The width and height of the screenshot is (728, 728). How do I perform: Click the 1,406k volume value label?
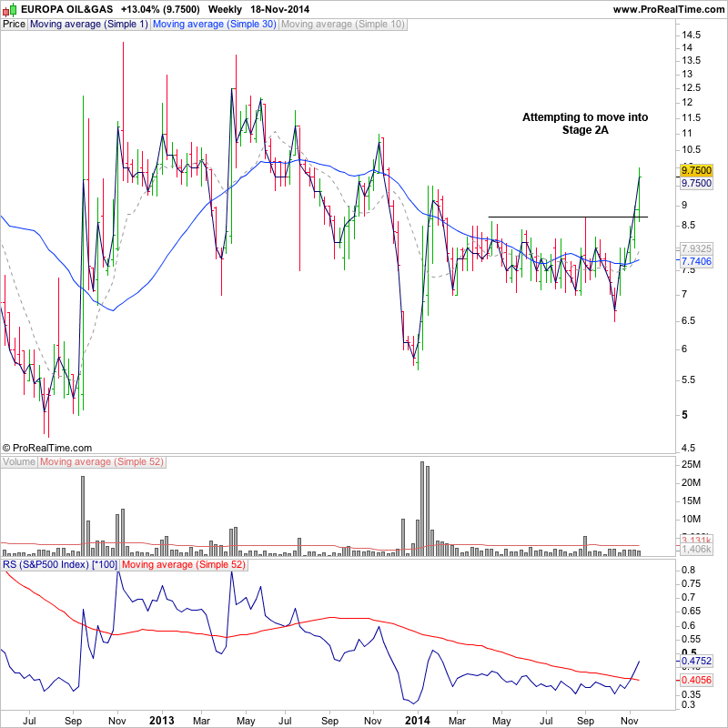click(x=696, y=550)
